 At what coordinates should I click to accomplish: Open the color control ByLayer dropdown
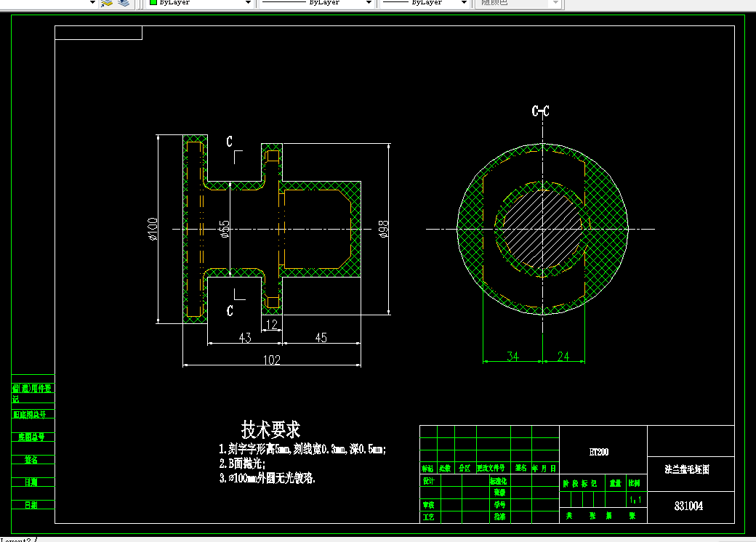pos(249,2)
